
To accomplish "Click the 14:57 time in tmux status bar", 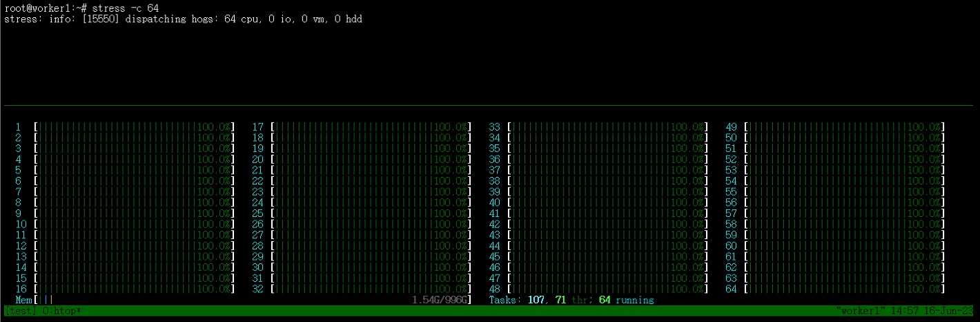I will tap(904, 311).
